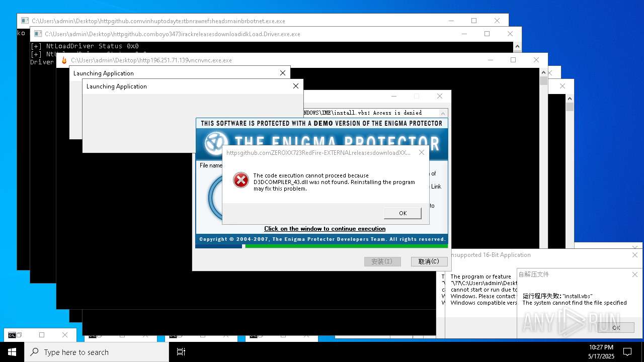
Task: Click the 'NtLoadDriver Status 0x0' console line
Action: pos(85,46)
